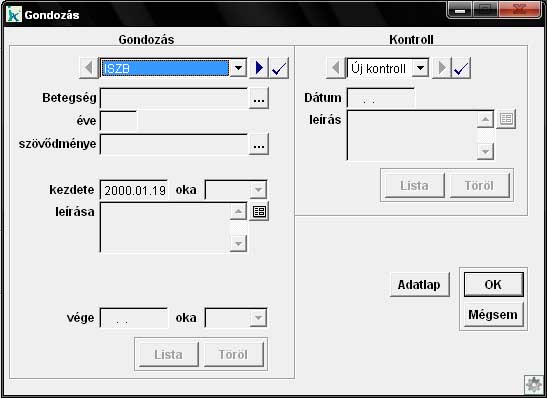Go to previous Kontroll record arrow
Screen dimensions: 547x398
click(x=336, y=68)
